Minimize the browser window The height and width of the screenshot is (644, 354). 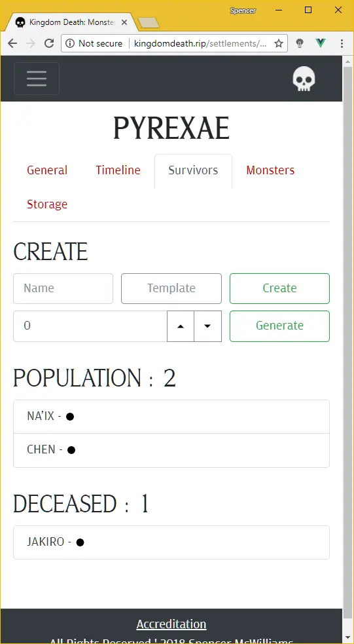[278, 10]
